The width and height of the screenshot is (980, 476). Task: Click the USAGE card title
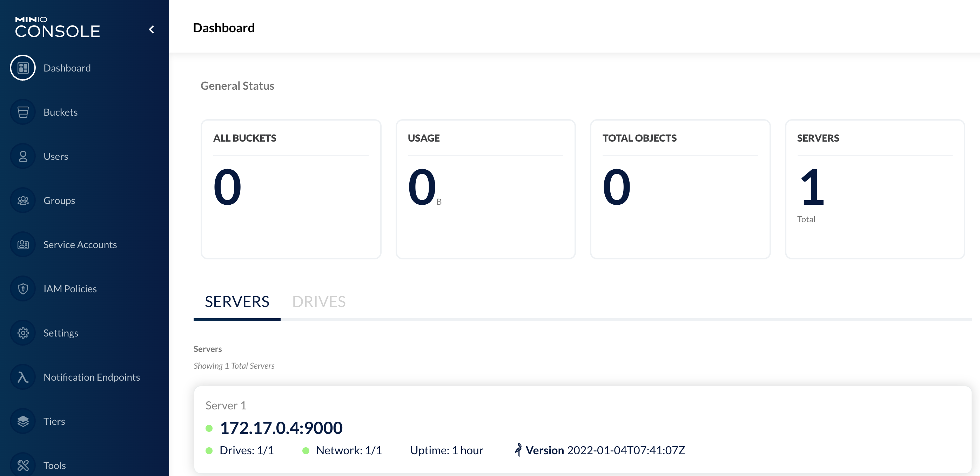tap(423, 138)
